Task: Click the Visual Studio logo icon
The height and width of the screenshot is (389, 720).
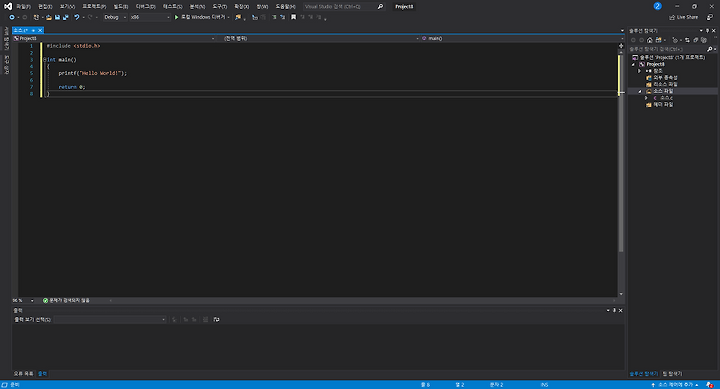Action: (8, 6)
